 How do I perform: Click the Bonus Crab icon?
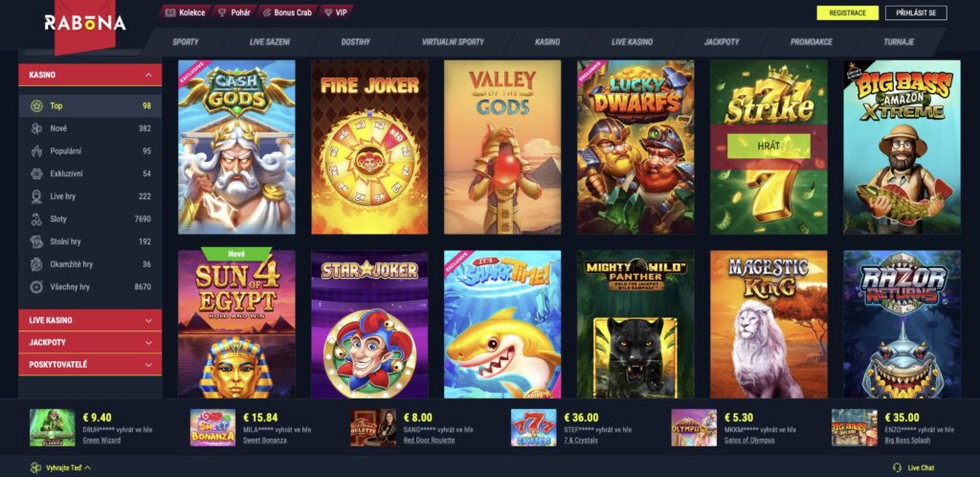266,12
